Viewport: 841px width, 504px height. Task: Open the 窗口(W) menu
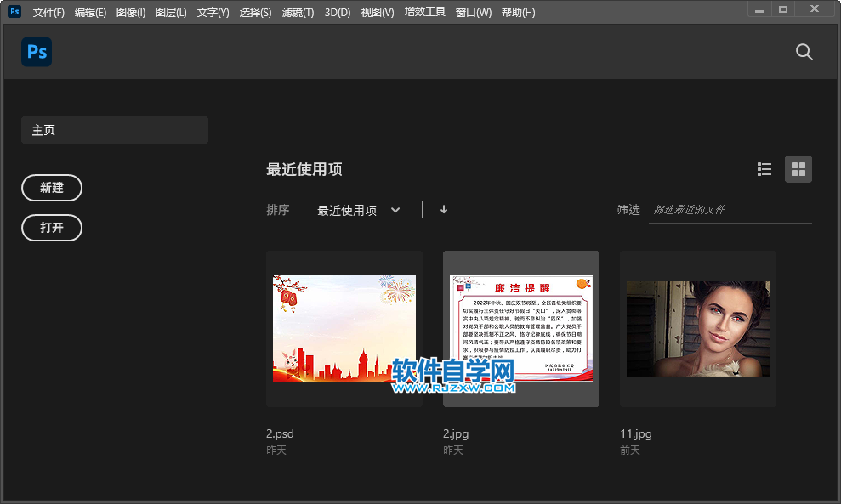[x=474, y=13]
